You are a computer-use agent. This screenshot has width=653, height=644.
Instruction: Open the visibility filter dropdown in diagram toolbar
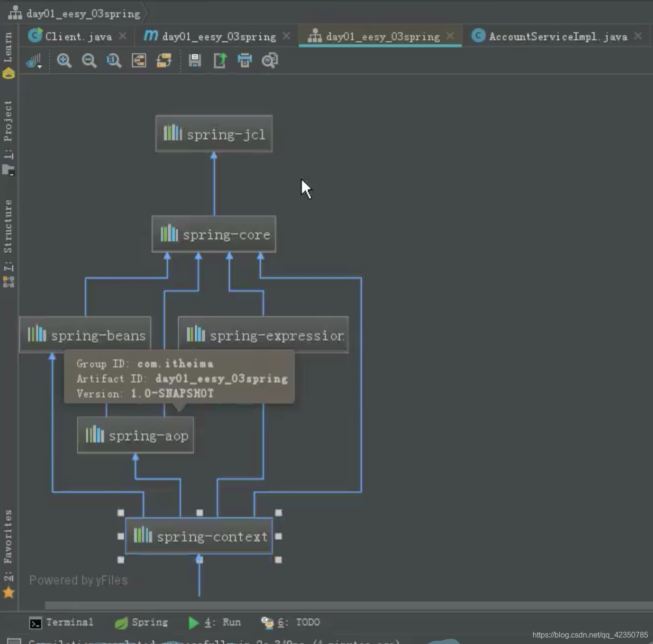[34, 61]
